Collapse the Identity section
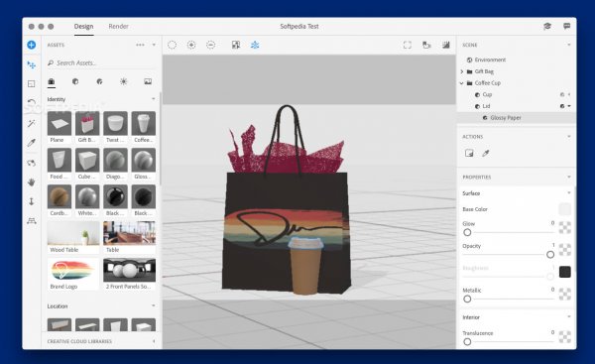This screenshot has width=595, height=364. [154, 99]
